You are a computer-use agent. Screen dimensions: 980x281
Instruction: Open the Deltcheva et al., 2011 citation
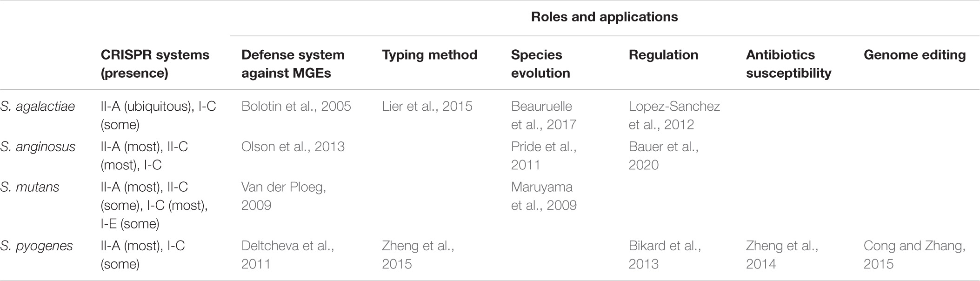287,255
